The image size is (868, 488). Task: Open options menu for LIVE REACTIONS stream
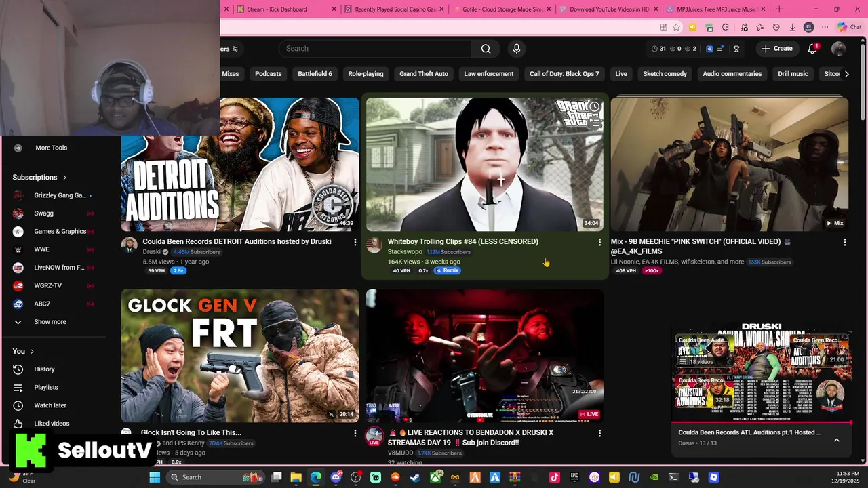coord(599,433)
